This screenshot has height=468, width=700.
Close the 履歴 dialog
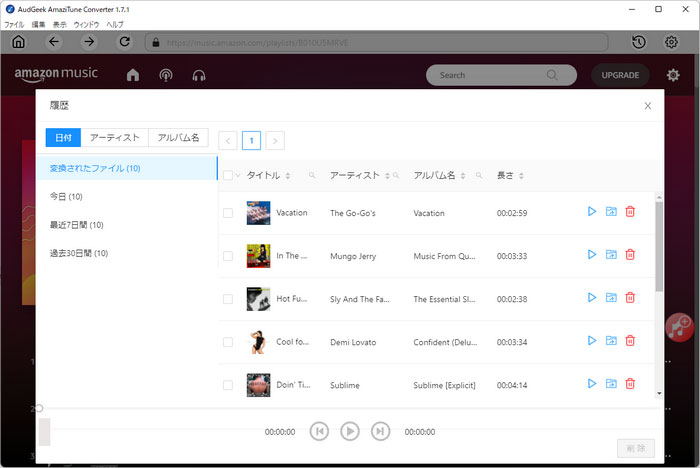pyautogui.click(x=648, y=106)
